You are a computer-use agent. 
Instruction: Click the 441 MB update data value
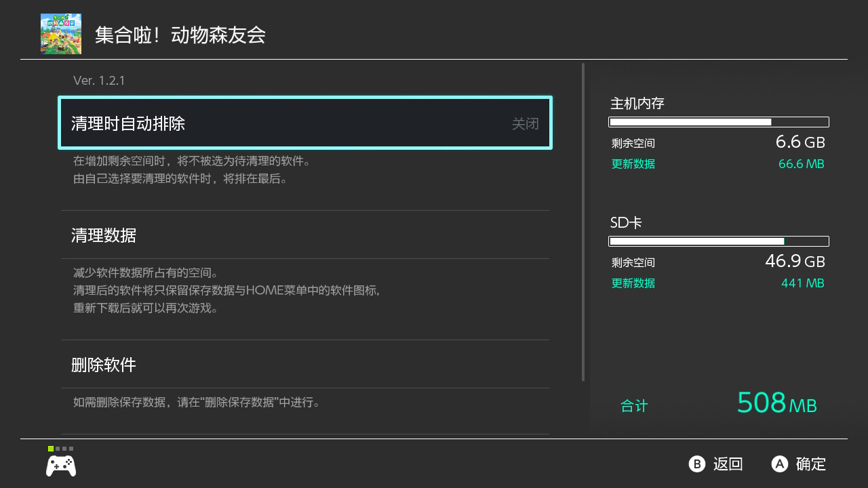click(803, 283)
